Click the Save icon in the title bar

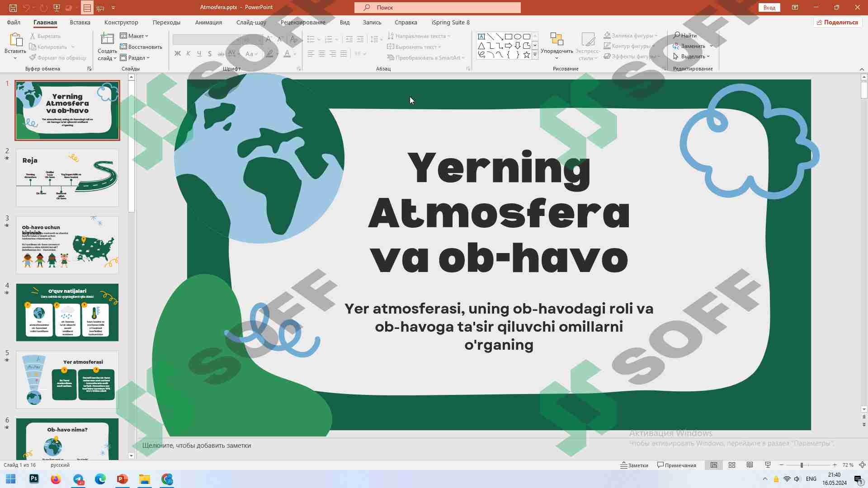(x=13, y=8)
